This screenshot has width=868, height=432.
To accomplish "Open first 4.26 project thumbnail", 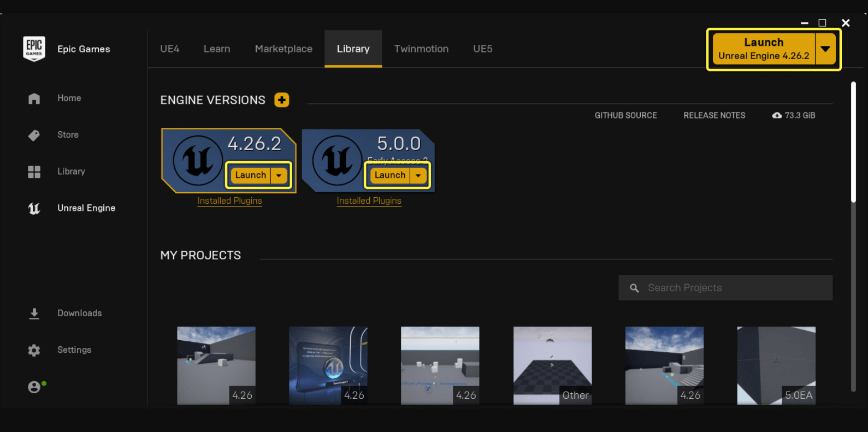I will pyautogui.click(x=216, y=365).
